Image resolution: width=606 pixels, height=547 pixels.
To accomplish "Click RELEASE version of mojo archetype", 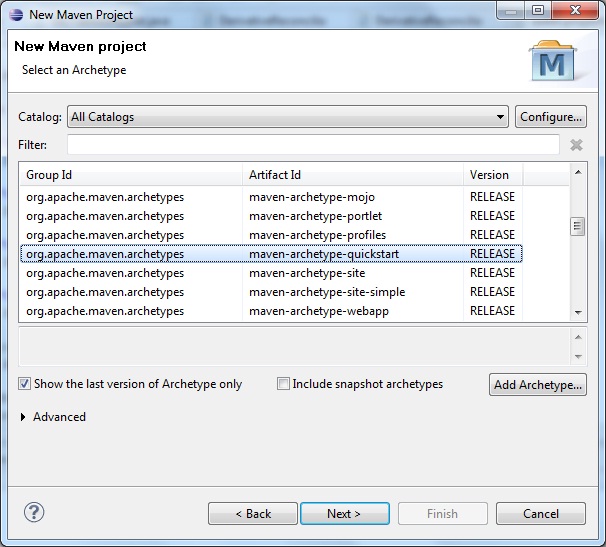I will [x=492, y=197].
